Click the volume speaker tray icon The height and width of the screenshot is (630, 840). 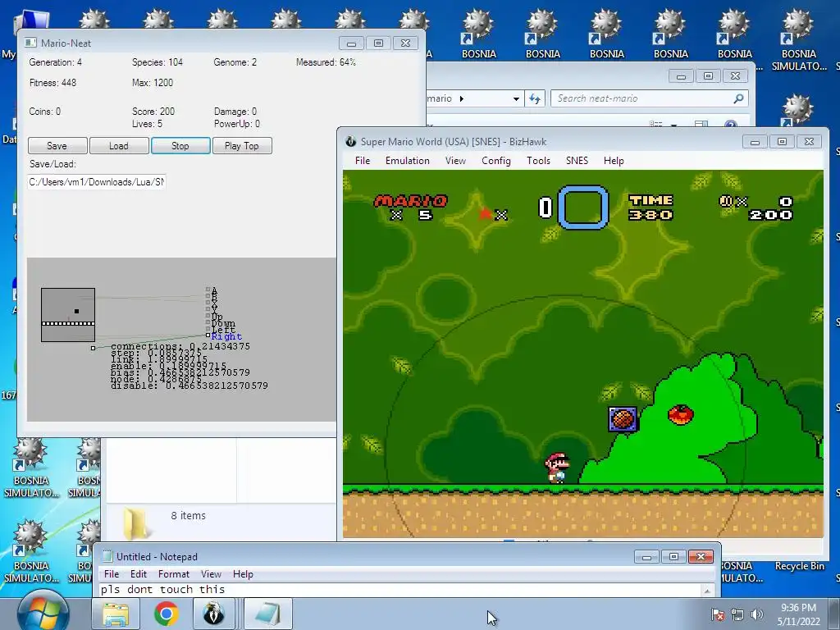tap(757, 614)
